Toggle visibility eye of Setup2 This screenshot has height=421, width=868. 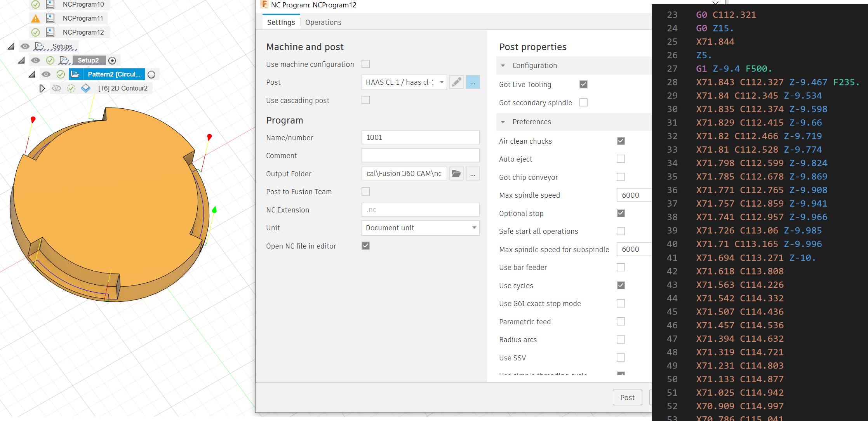(35, 60)
